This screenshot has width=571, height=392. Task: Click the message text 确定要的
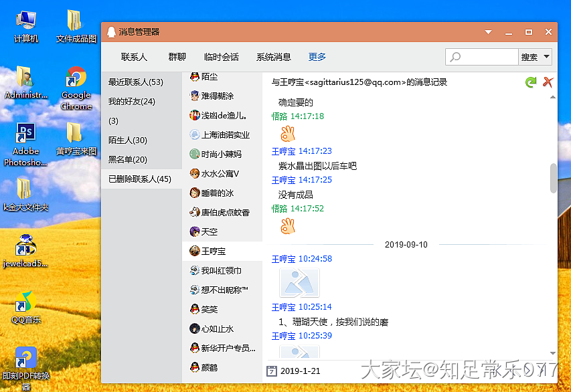click(x=296, y=102)
